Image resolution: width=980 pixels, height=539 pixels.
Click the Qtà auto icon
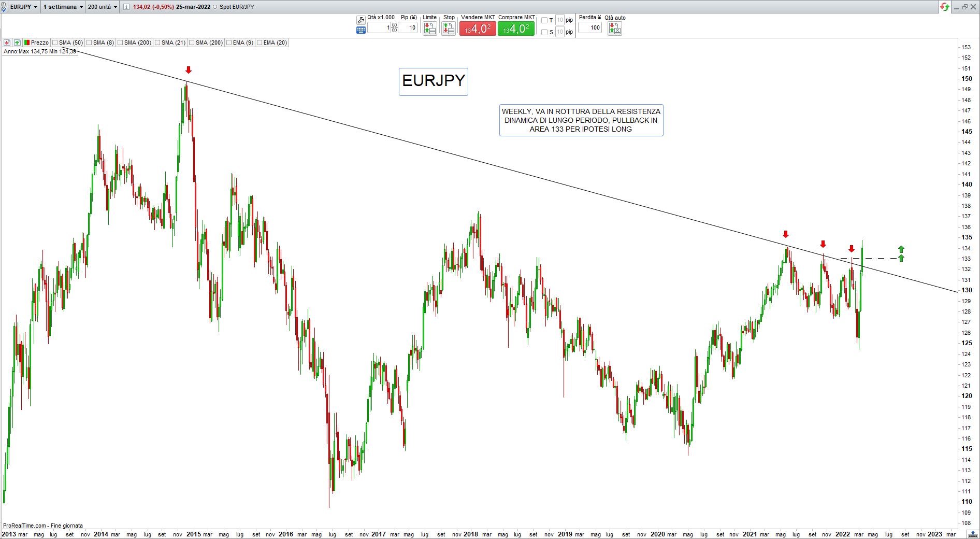coord(614,29)
